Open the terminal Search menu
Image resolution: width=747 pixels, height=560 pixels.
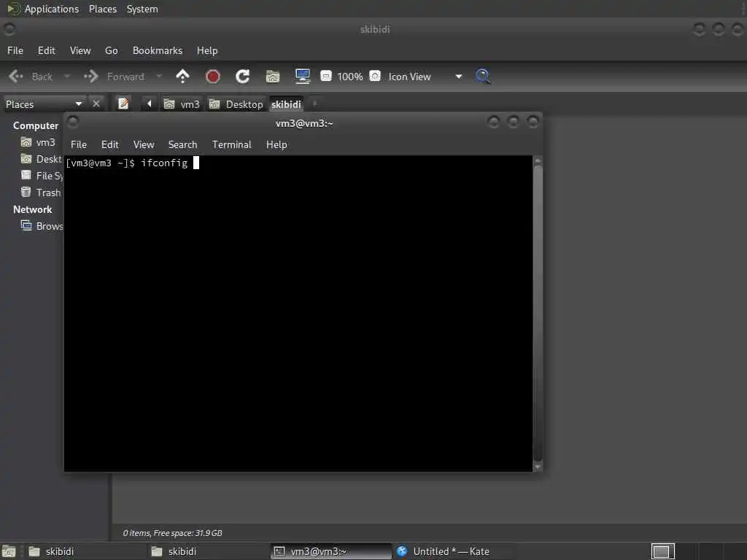click(x=182, y=144)
